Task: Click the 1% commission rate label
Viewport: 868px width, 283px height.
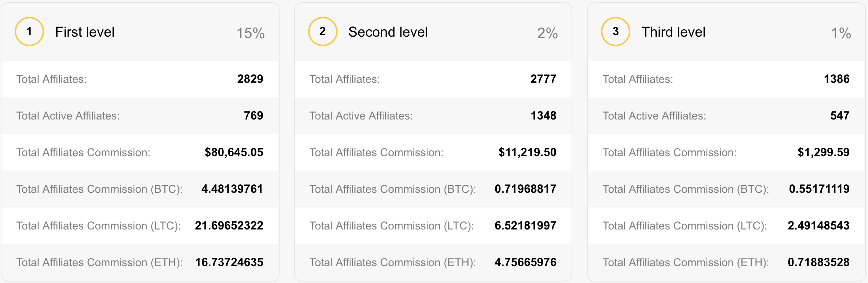Action: [x=841, y=33]
